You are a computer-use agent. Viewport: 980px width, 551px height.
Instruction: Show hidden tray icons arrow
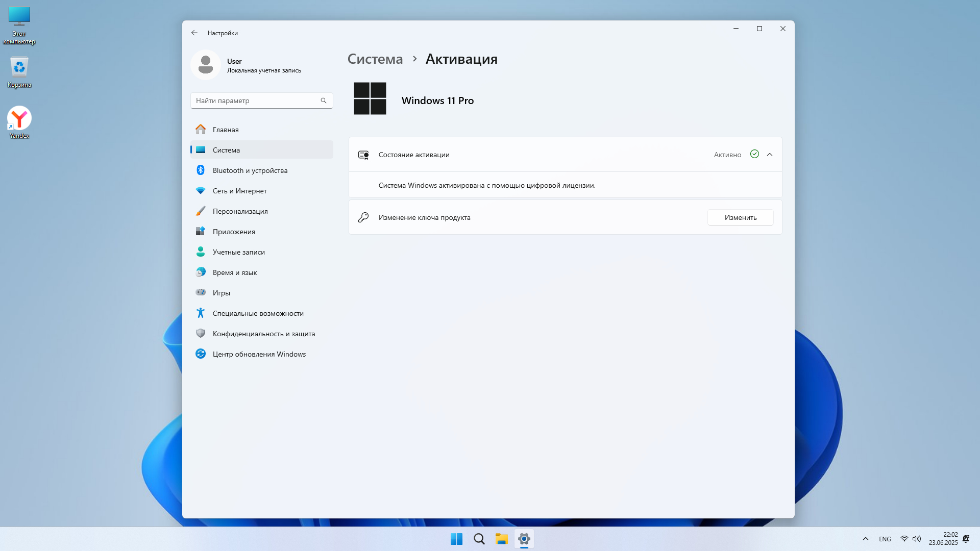click(865, 539)
